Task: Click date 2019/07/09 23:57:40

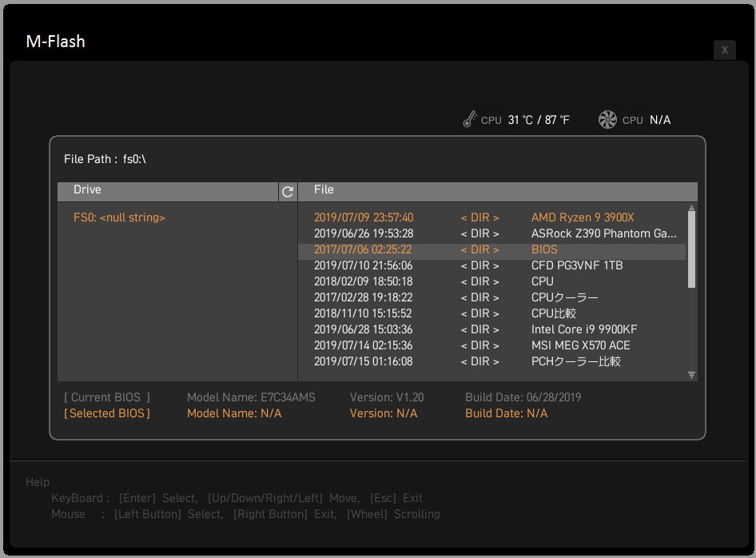Action: click(364, 217)
